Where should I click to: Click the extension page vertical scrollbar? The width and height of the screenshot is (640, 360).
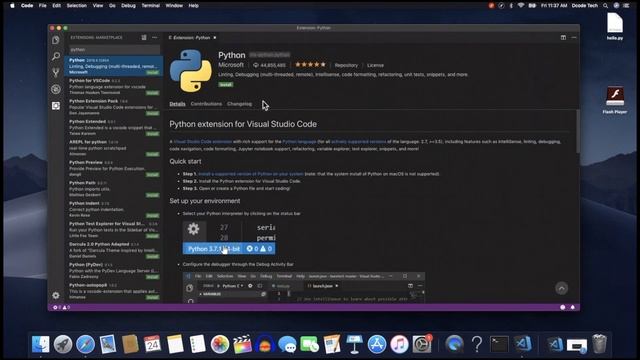(578, 131)
